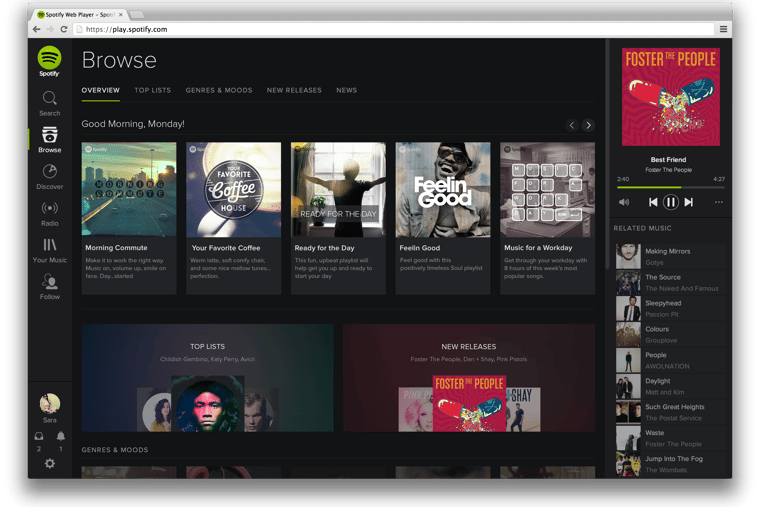Viewport: 760px width, 507px height.
Task: Go back to previous track
Action: [652, 202]
